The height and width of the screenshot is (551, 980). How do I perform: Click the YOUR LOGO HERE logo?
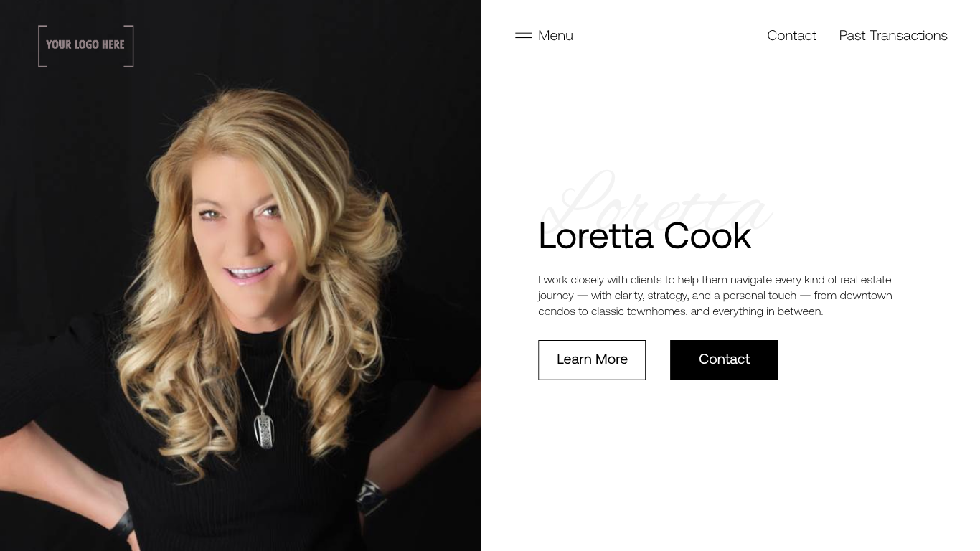point(86,46)
